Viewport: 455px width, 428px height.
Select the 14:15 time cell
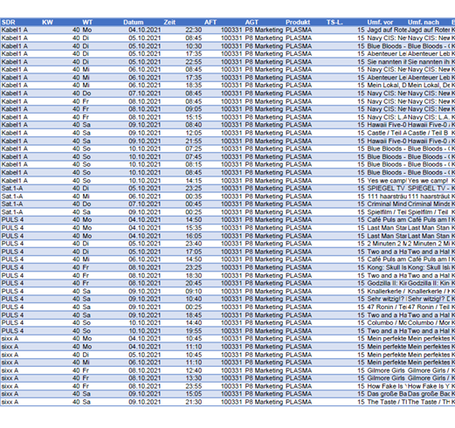(x=194, y=180)
